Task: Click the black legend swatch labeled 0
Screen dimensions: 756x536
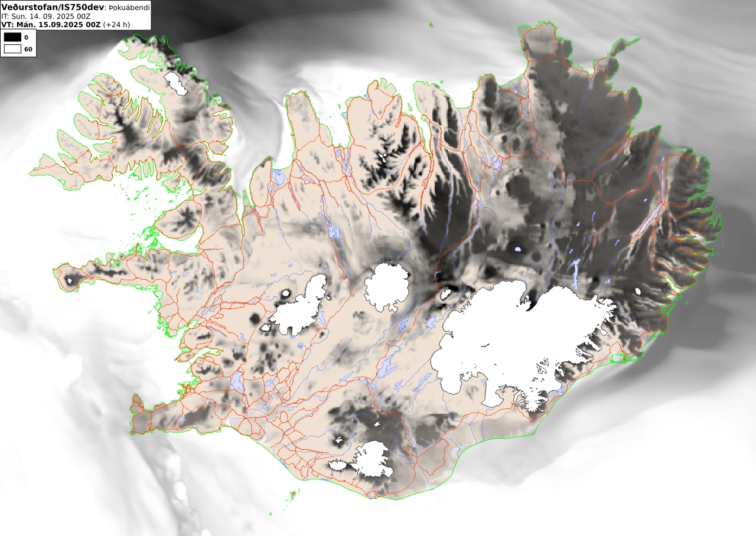Action: pos(12,37)
